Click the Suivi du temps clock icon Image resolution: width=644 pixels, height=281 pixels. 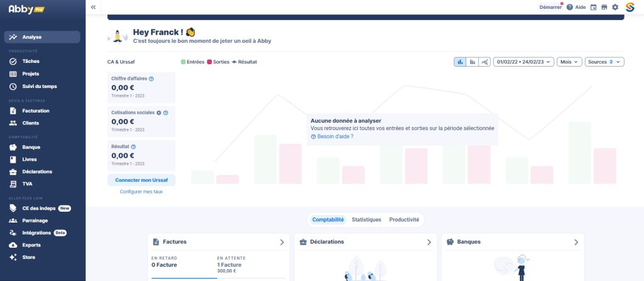[x=13, y=87]
